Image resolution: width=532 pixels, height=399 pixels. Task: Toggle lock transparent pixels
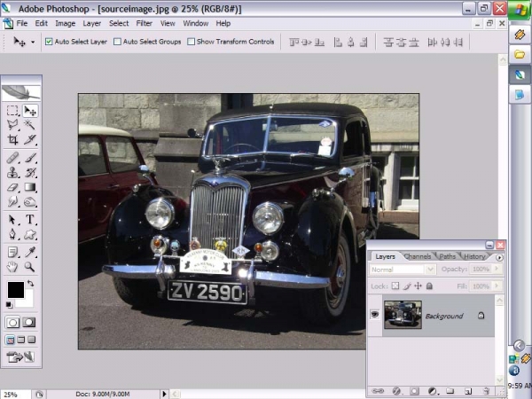[x=395, y=286]
